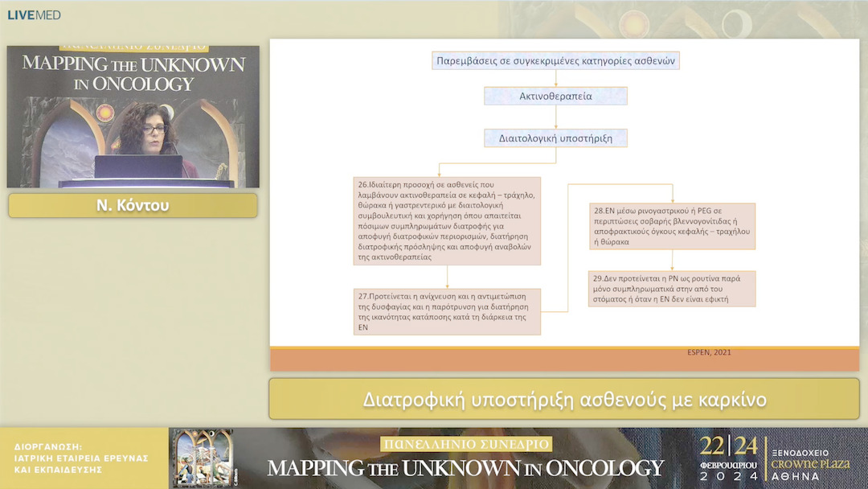This screenshot has width=868, height=489.
Task: Click the LIVEMED logo in top-left corner
Action: click(x=34, y=14)
